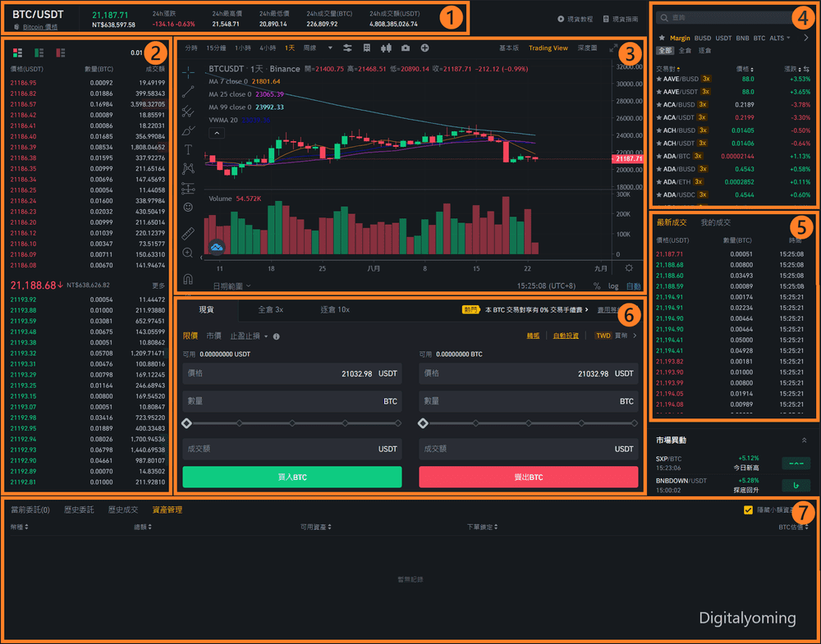Open order book precision 0.01 selector
This screenshot has width=821, height=644.
[x=136, y=53]
